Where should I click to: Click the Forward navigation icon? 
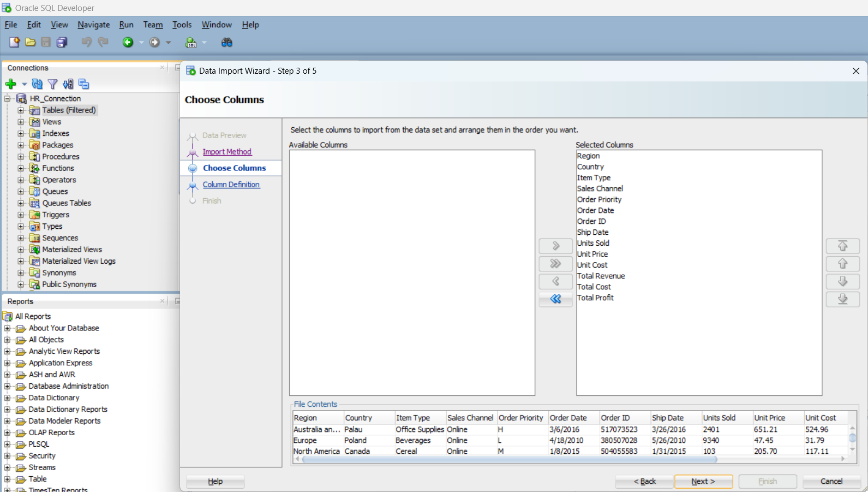tap(155, 42)
